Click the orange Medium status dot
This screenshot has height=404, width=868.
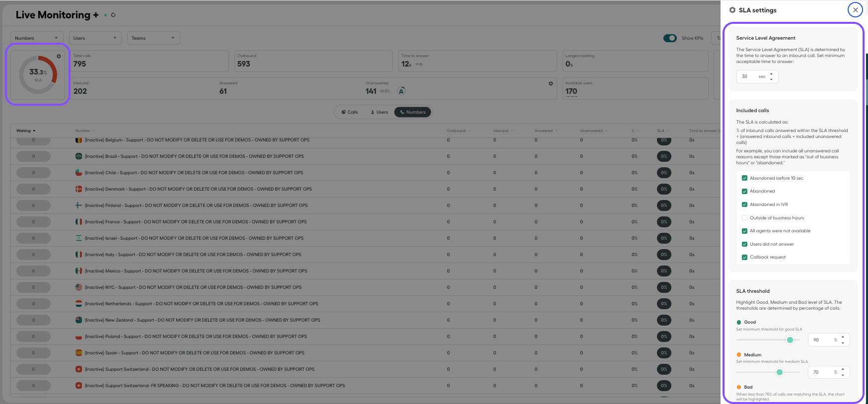click(x=739, y=355)
